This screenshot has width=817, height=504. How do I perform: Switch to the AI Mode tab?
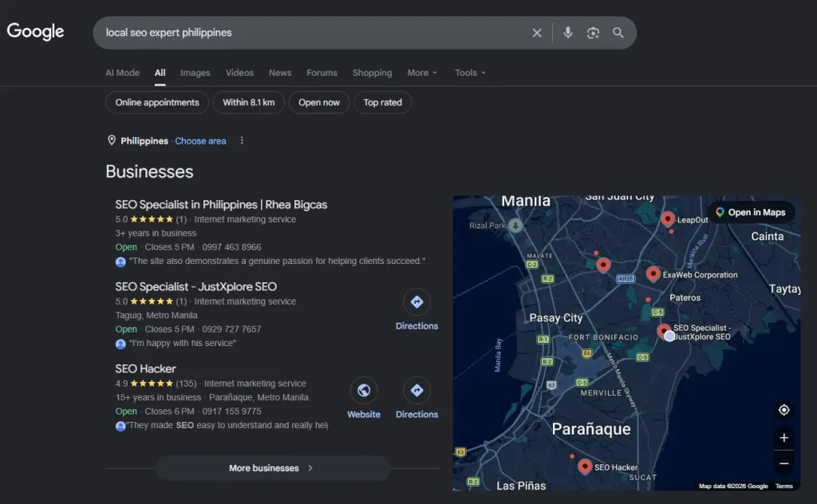pos(122,73)
